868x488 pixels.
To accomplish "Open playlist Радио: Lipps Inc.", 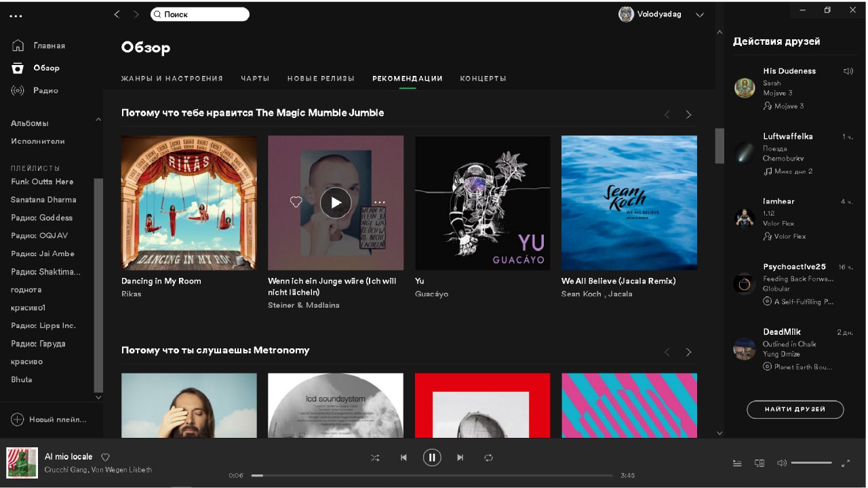I will pyautogui.click(x=43, y=325).
